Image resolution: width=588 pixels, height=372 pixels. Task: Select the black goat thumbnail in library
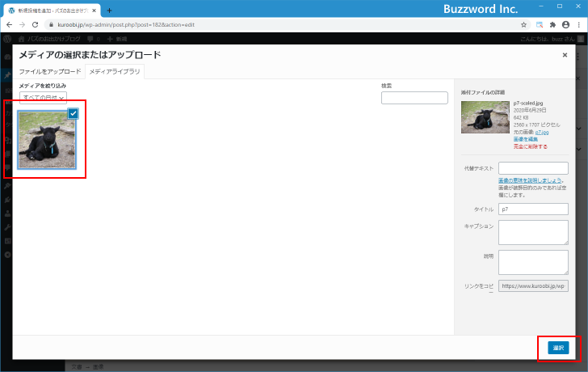pyautogui.click(x=47, y=139)
